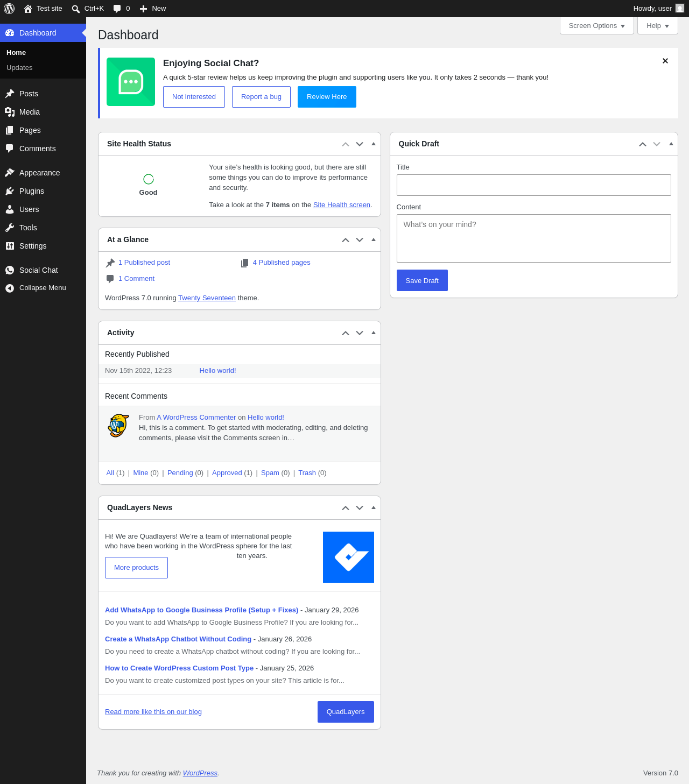Viewport: 689px width, 784px height.
Task: Click the commenter avatar in Recent Comments
Action: click(x=118, y=426)
